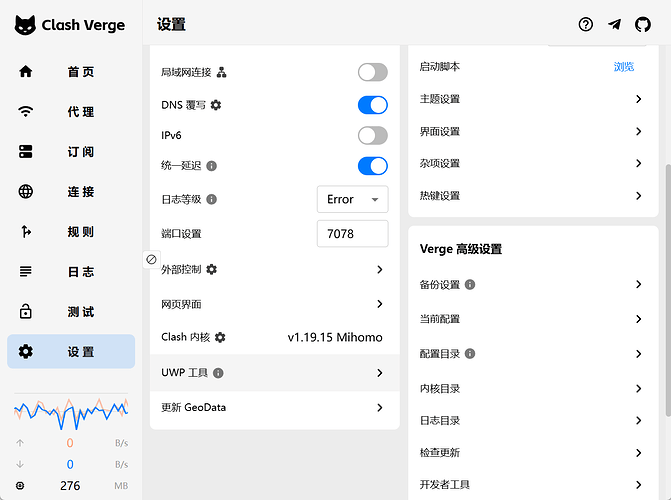Click info icon next to 统一延迟
The image size is (671, 500).
pos(211,166)
